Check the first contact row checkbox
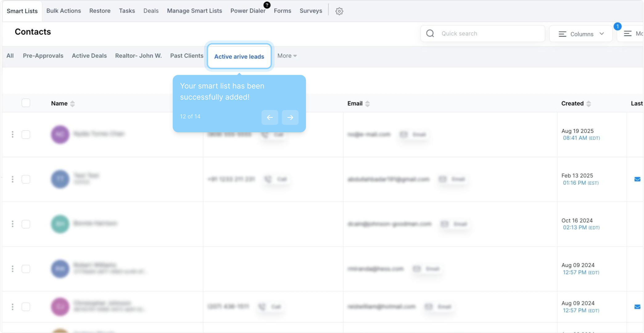Viewport: 644px width, 333px height. pos(26,134)
